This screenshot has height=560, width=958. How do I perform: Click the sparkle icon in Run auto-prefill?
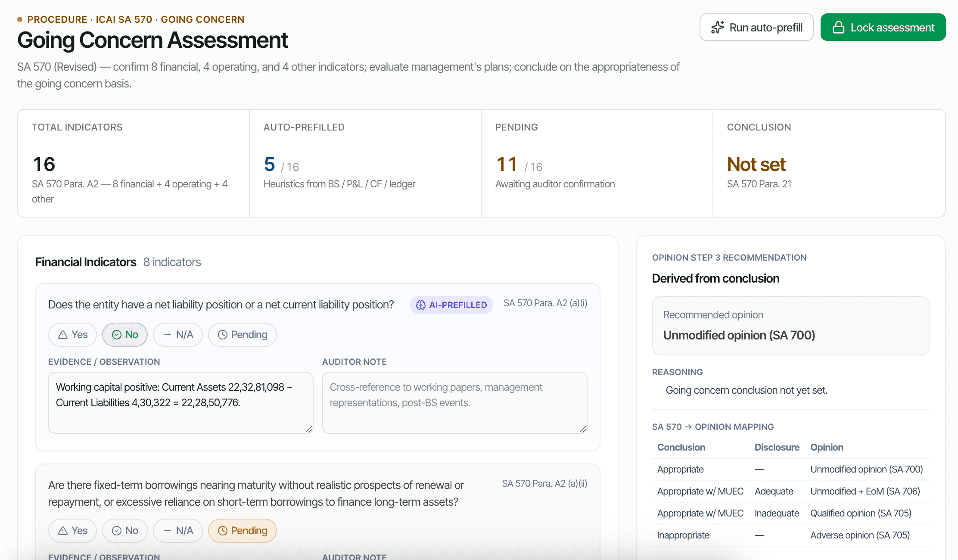(717, 28)
